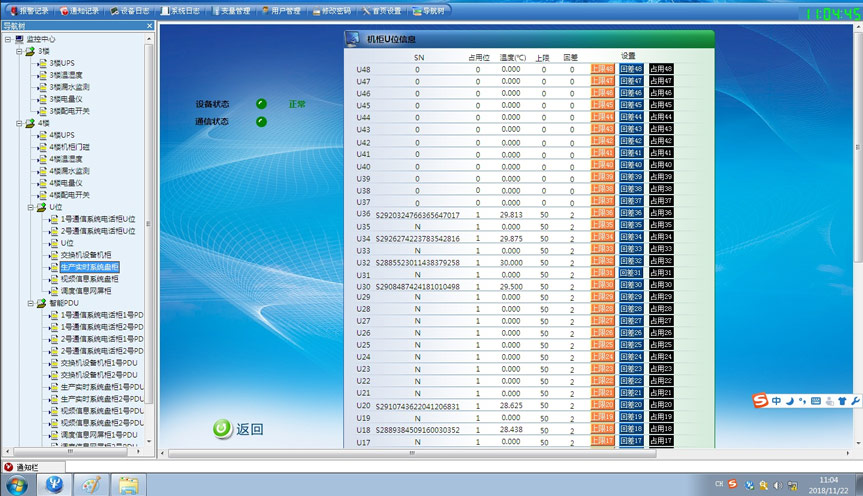Click the 4楼机柜门磁 node icon
Screen dimensions: 863x496
pyautogui.click(x=42, y=147)
